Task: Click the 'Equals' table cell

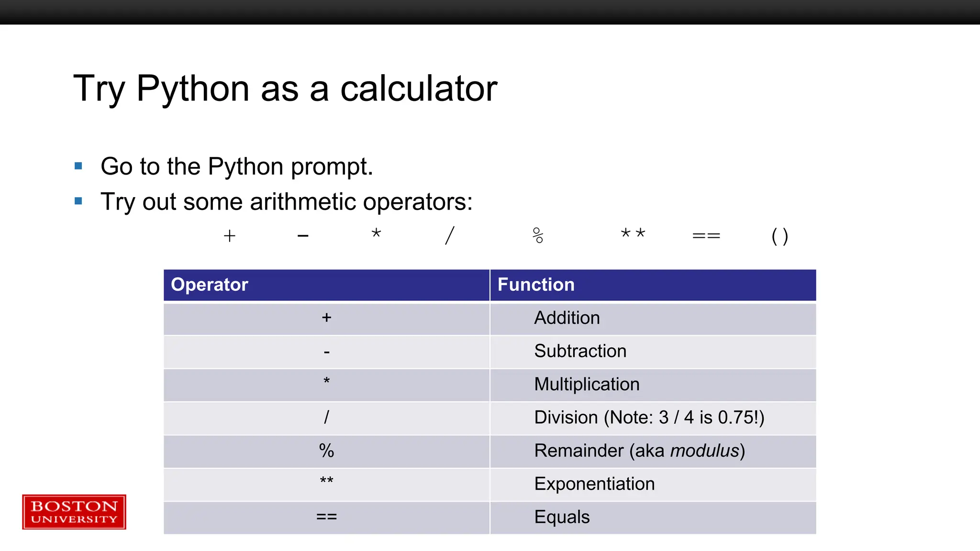Action: (x=562, y=517)
